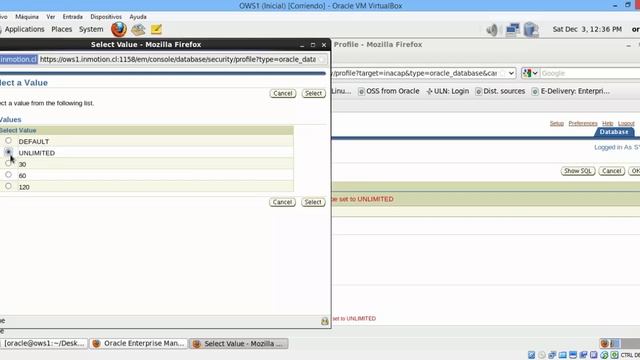Click the VirtualBox network adapters indicator
640x360 pixels.
tap(552, 355)
